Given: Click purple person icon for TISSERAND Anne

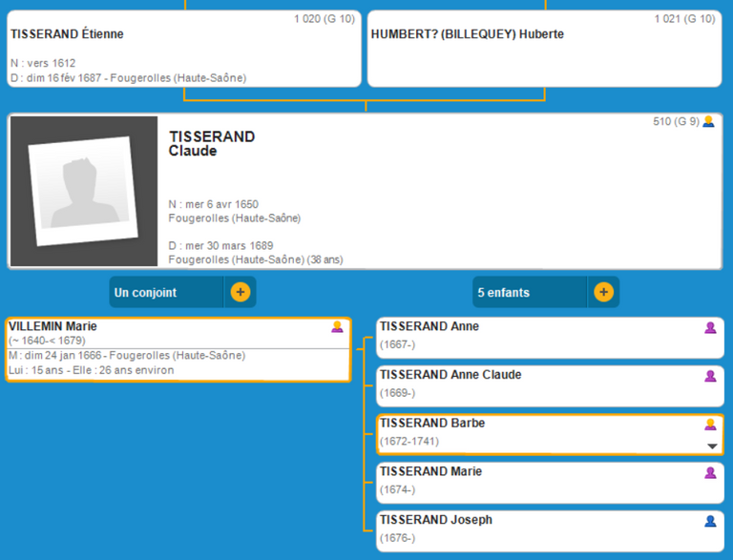Looking at the screenshot, I should pyautogui.click(x=710, y=327).
